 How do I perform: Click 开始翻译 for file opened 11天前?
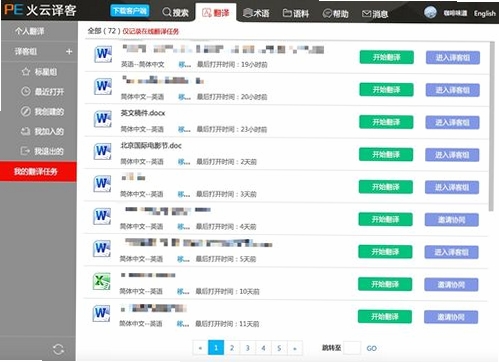pos(385,316)
